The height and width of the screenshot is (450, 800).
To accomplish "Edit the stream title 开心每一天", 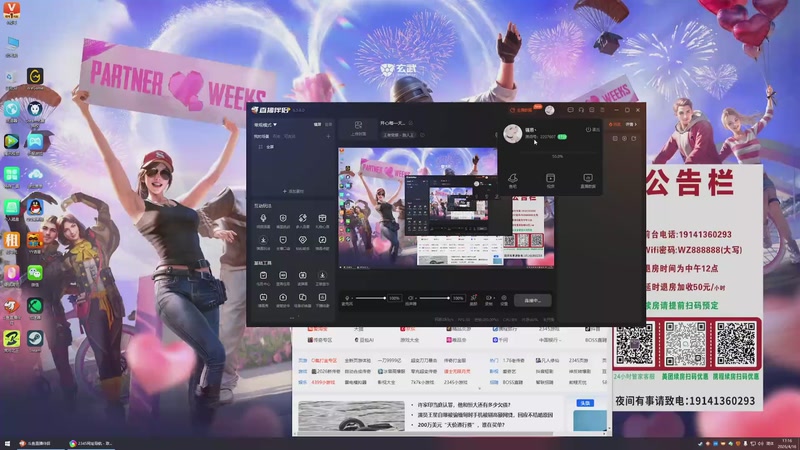I will (392, 123).
